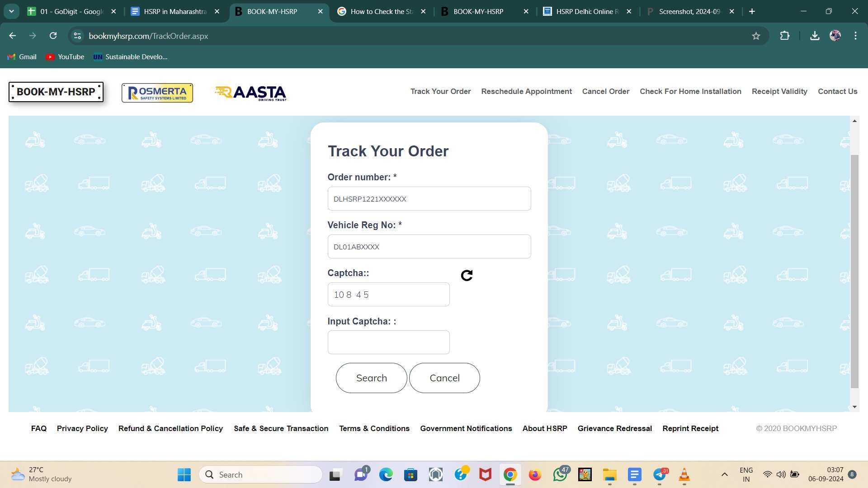
Task: Click the Gmail icon in bookmarks bar
Action: click(x=11, y=56)
